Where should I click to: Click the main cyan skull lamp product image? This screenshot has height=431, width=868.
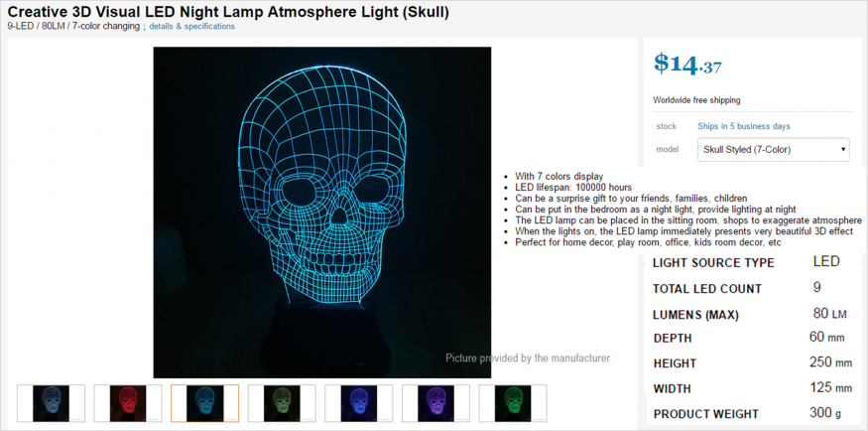coord(322,213)
